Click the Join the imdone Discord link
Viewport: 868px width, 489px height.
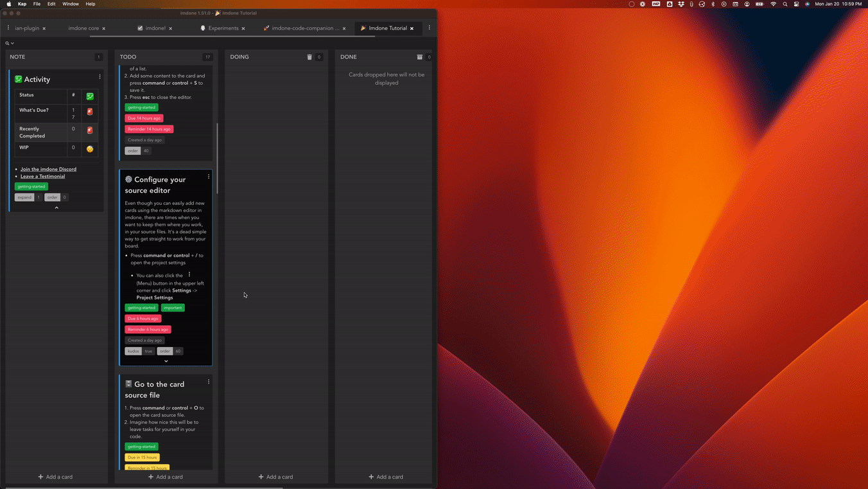tap(48, 168)
